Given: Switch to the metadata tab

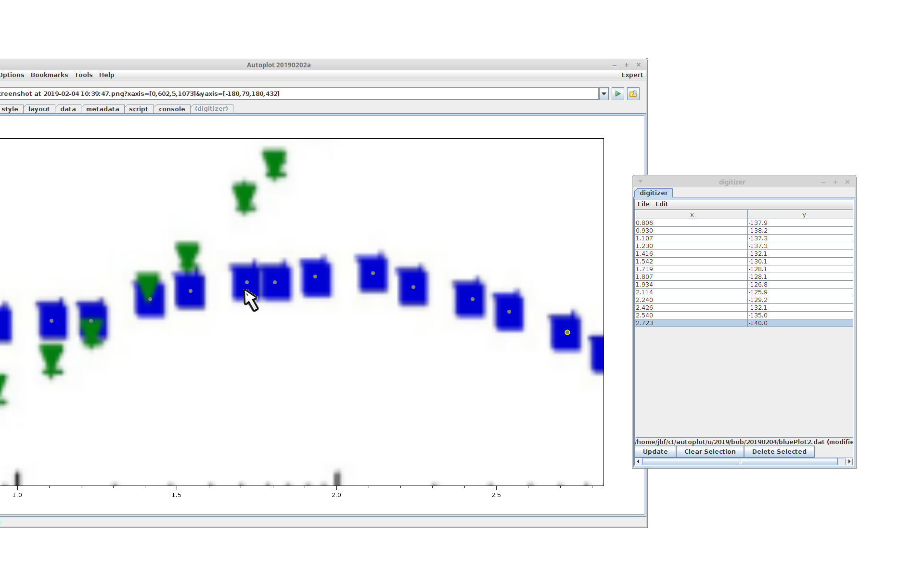Looking at the screenshot, I should [x=103, y=109].
